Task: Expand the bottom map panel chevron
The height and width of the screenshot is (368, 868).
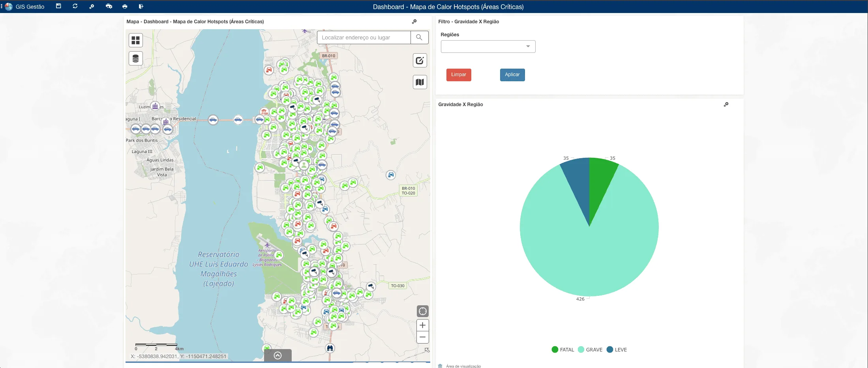Action: (x=277, y=355)
